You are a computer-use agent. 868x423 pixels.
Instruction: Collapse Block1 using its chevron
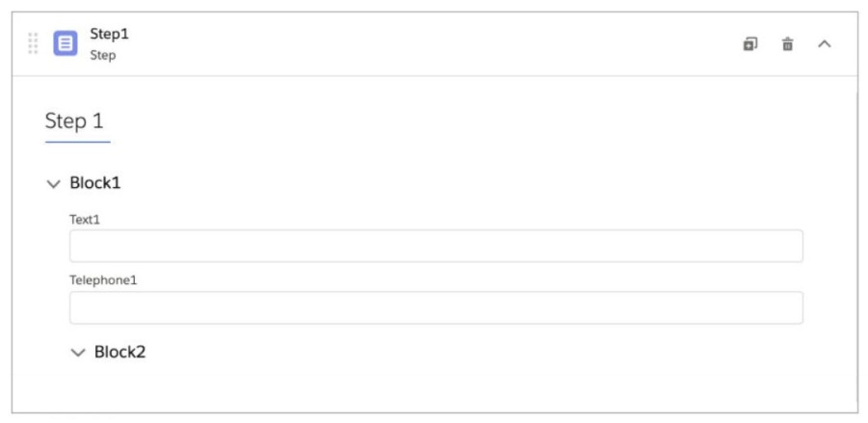pos(53,183)
